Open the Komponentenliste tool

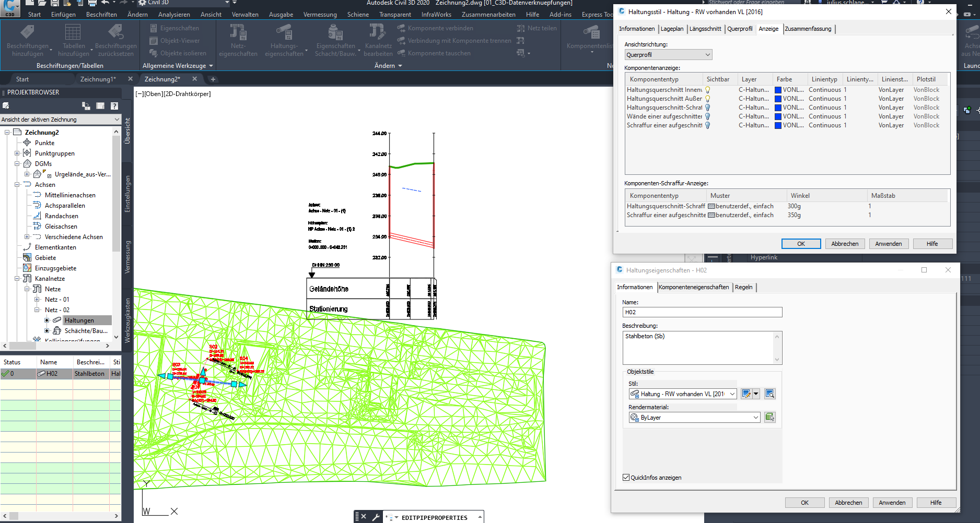pyautogui.click(x=589, y=40)
